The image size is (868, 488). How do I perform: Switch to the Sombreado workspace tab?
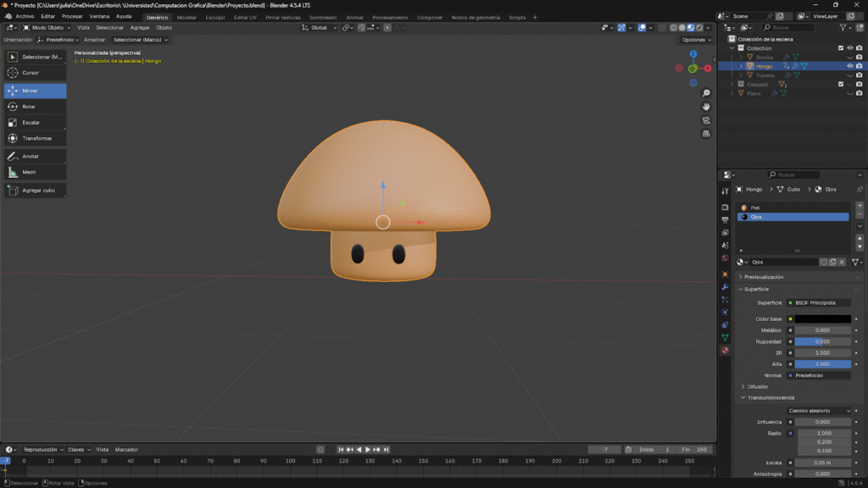[x=322, y=17]
